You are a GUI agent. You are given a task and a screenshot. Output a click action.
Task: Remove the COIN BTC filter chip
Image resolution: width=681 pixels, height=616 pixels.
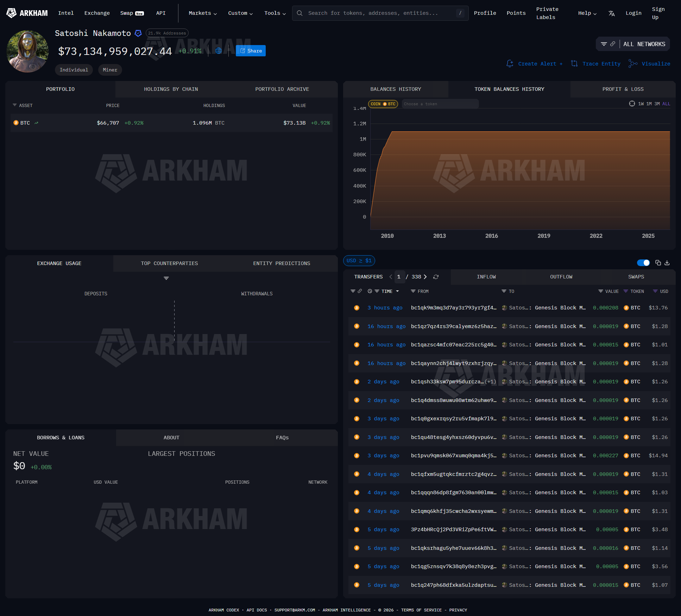pyautogui.click(x=383, y=104)
